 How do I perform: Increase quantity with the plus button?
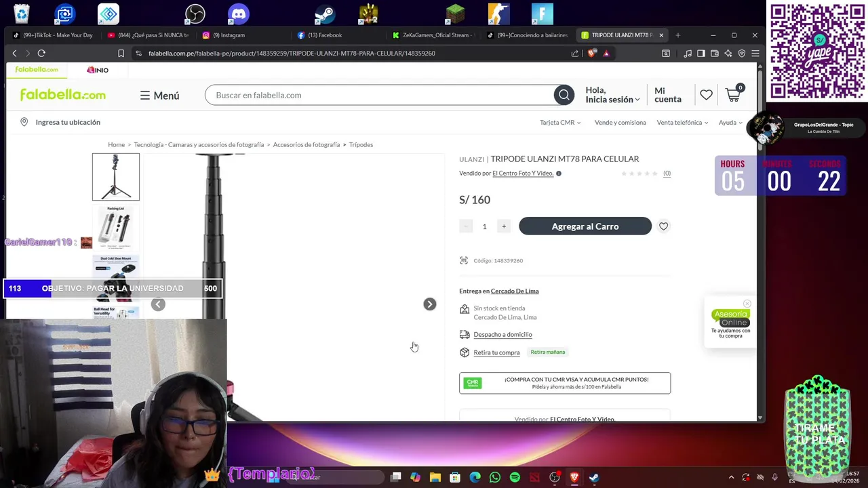(504, 226)
